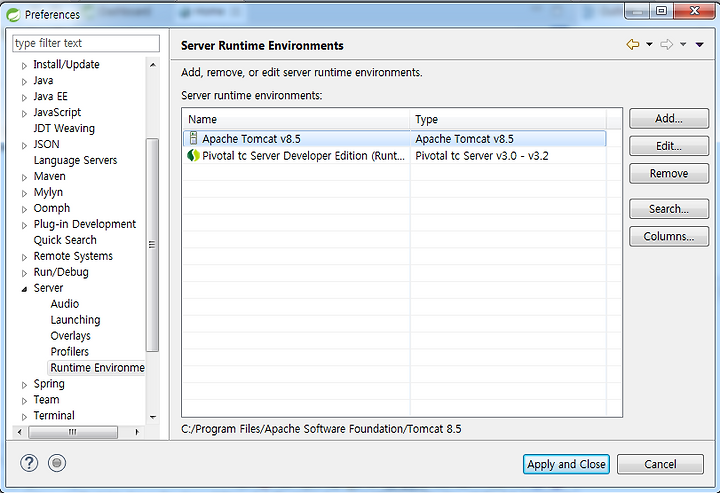Screen dimensions: 720x493
Task: Click tree horizontal scrollbar left arrow
Action: click(19, 432)
